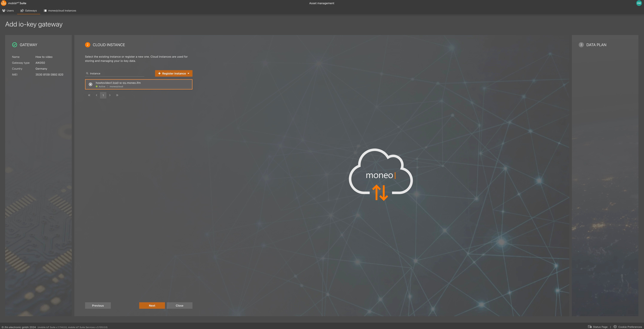Click the Next button
This screenshot has height=329, width=644.
coord(152,305)
